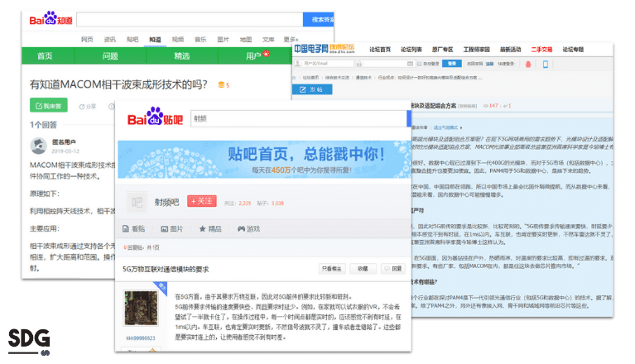Image resolution: width=635 pixels, height=364 pixels.
Task: Open 最新活动 in the forum navigation
Action: [511, 50]
